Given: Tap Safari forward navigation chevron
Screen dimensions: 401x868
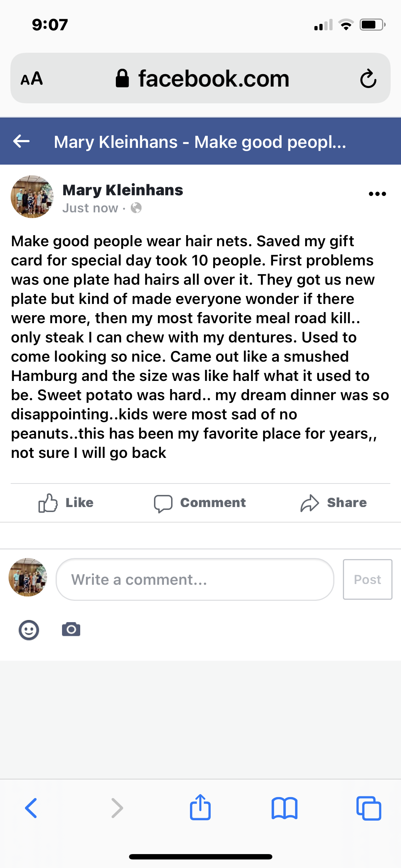Looking at the screenshot, I should 117,808.
